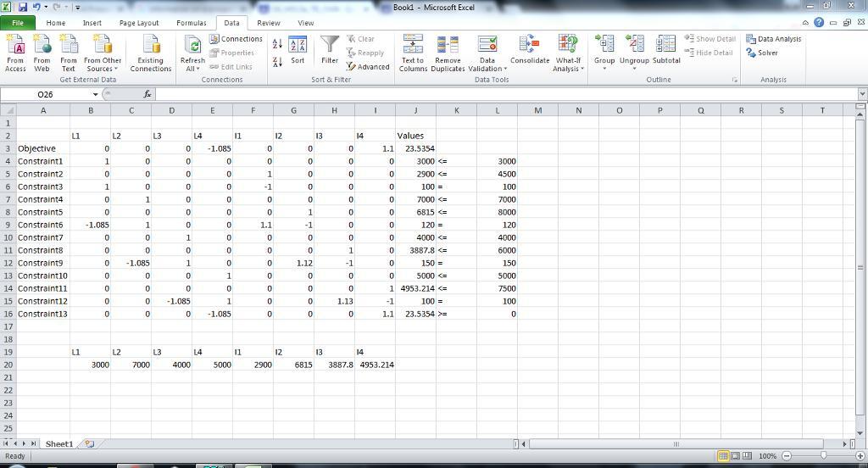Click the Save icon in quick access
This screenshot has width=868, height=468.
click(23, 7)
